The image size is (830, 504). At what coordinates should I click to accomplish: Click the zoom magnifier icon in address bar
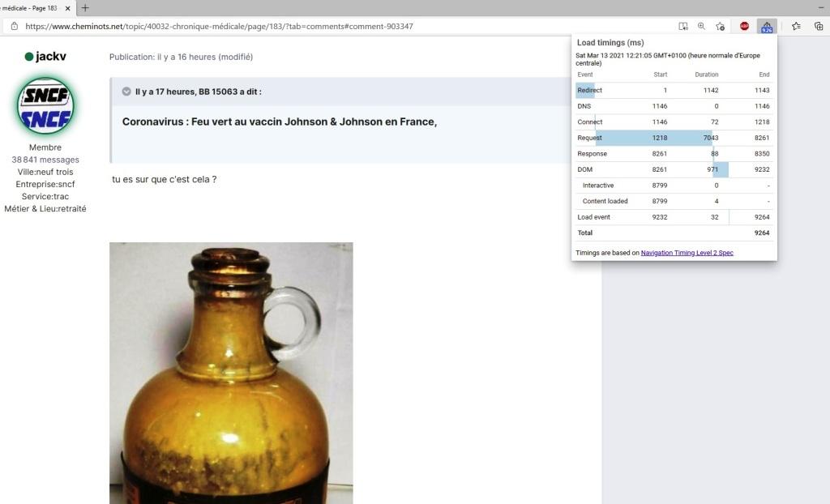(702, 26)
